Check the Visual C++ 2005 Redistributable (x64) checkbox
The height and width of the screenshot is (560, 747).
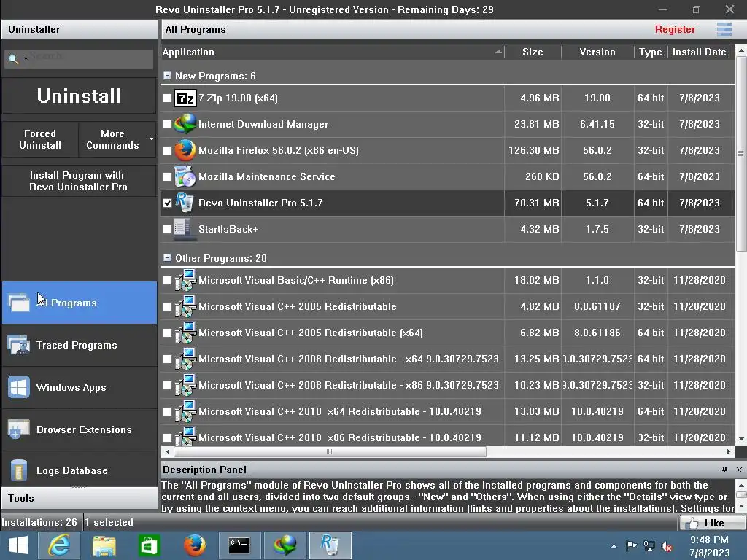(x=167, y=332)
